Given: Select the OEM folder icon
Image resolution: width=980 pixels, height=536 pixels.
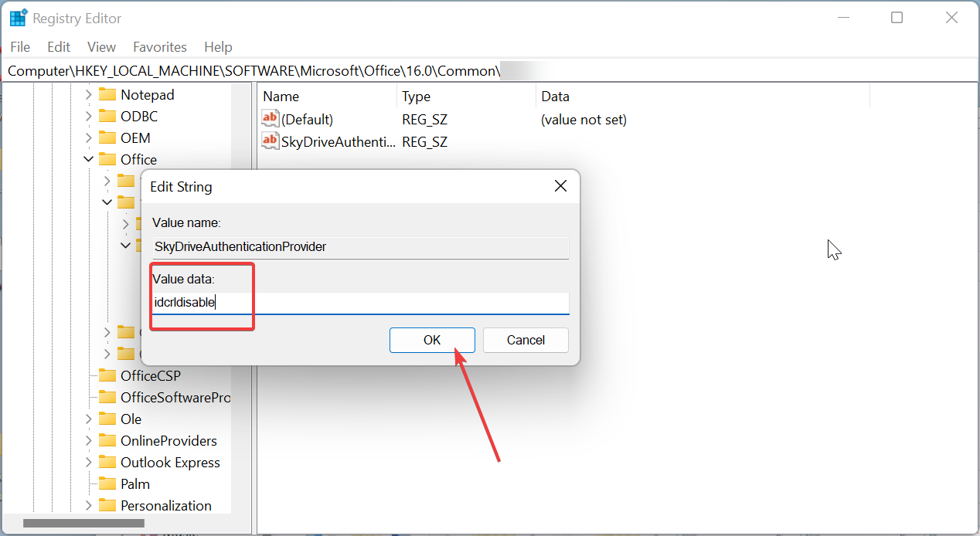Looking at the screenshot, I should point(107,138).
